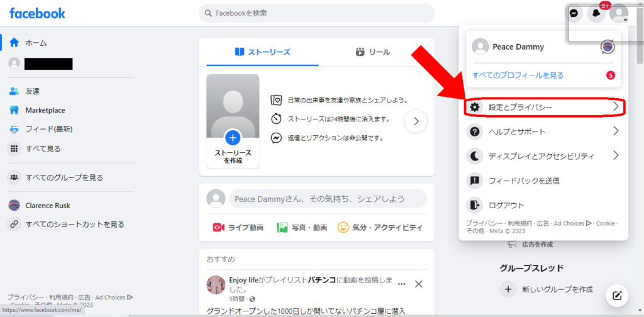The height and width of the screenshot is (317, 644).
Task: Click the question mark help icon
Action: (475, 132)
